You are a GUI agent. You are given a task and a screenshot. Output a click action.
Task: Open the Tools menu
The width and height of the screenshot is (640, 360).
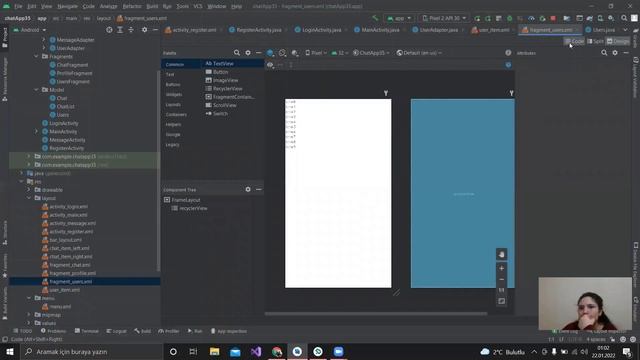click(x=182, y=6)
